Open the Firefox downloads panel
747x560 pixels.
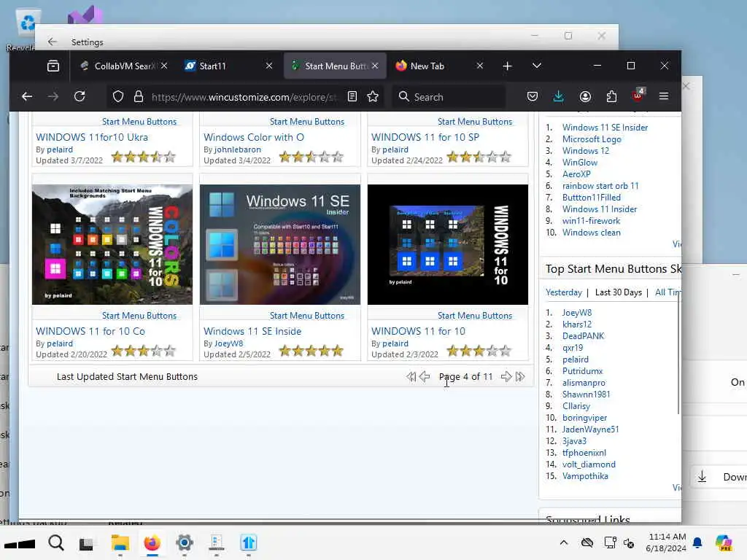tap(558, 97)
